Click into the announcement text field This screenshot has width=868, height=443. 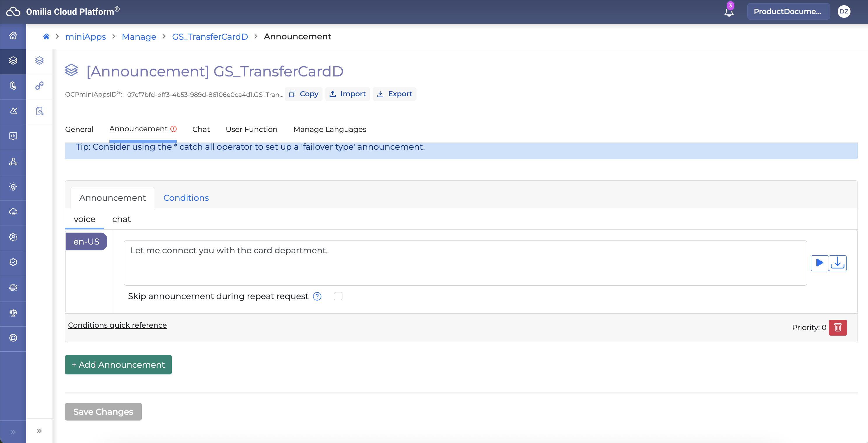(x=465, y=263)
